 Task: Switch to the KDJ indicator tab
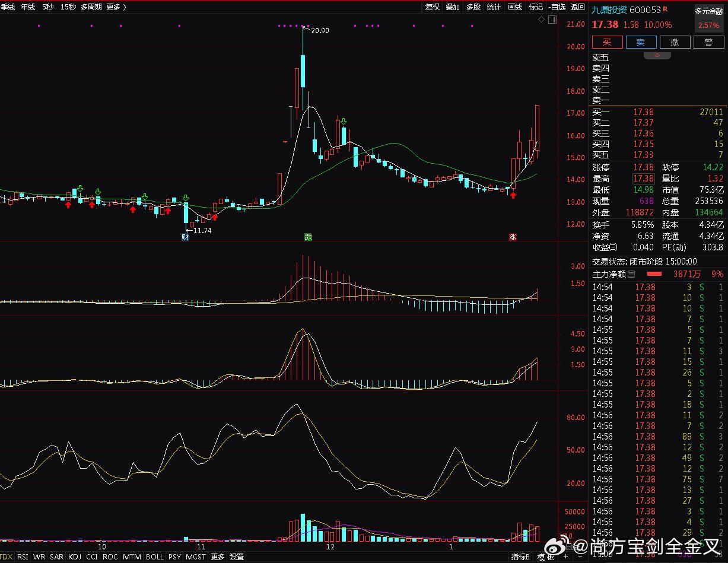pyautogui.click(x=74, y=558)
